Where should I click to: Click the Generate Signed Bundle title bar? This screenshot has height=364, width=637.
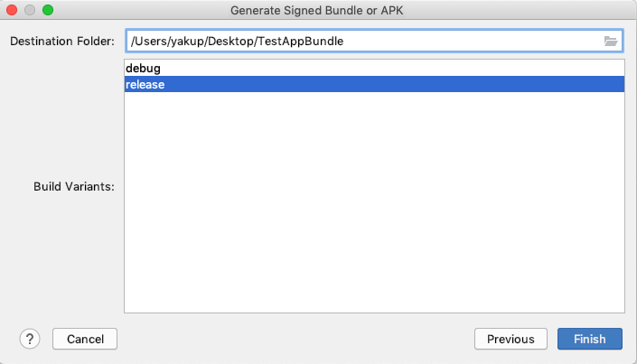pos(317,10)
